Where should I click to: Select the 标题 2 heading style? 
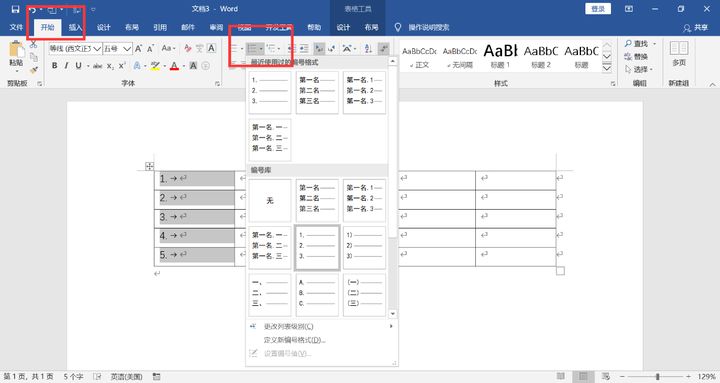coord(540,56)
